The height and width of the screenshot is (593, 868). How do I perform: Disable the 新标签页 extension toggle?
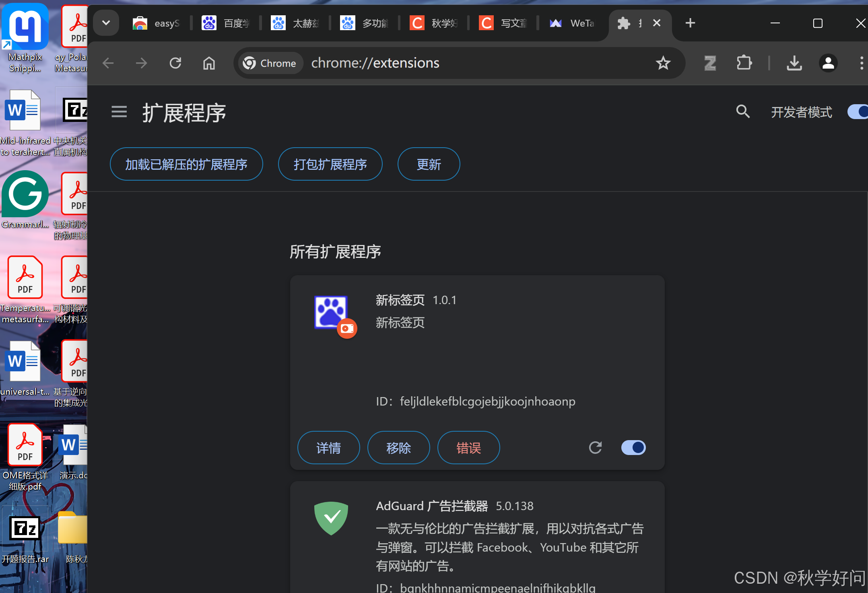pos(633,447)
